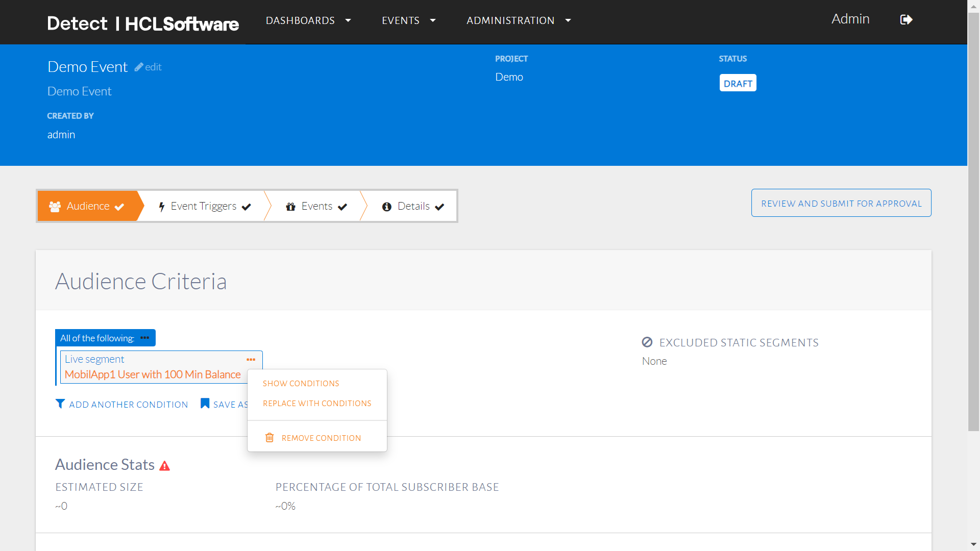Viewport: 980px width, 551px height.
Task: Go to the Event Triggers step
Action: coord(204,206)
